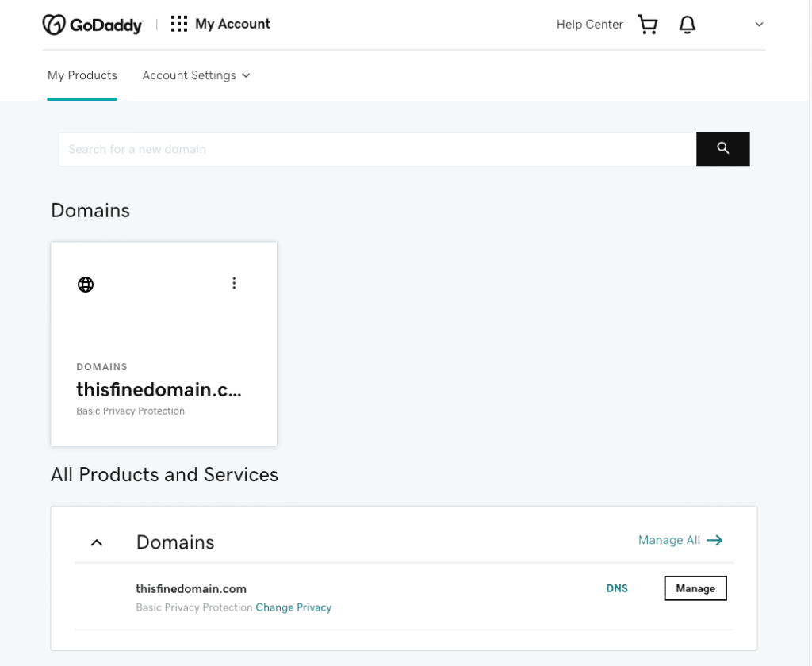Open the three-dot menu on thisfinedomain.com card

pos(234,283)
